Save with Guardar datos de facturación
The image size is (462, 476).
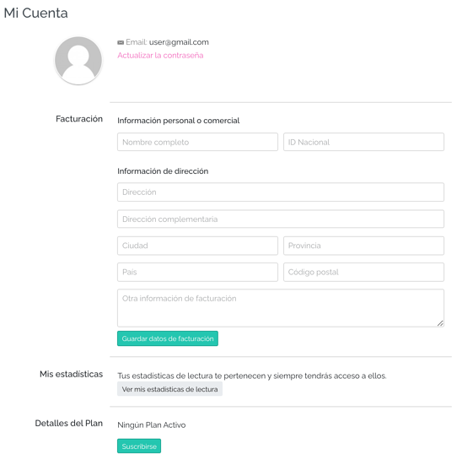coord(168,338)
